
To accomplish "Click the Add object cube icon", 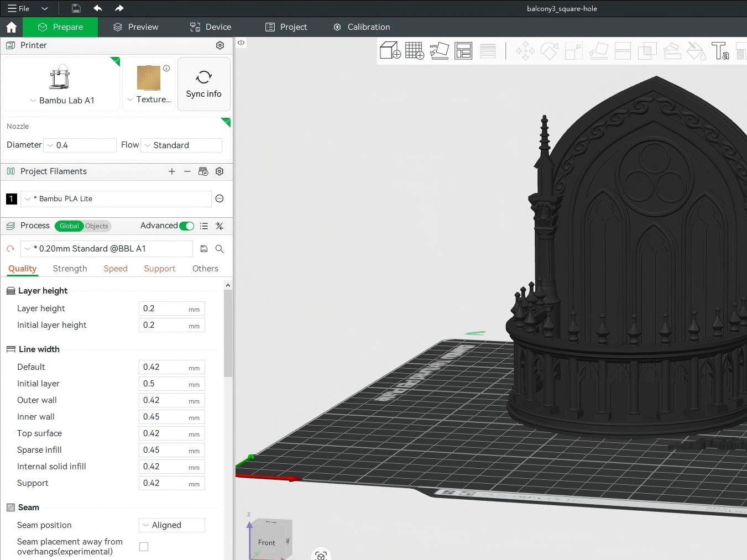I will (x=390, y=51).
